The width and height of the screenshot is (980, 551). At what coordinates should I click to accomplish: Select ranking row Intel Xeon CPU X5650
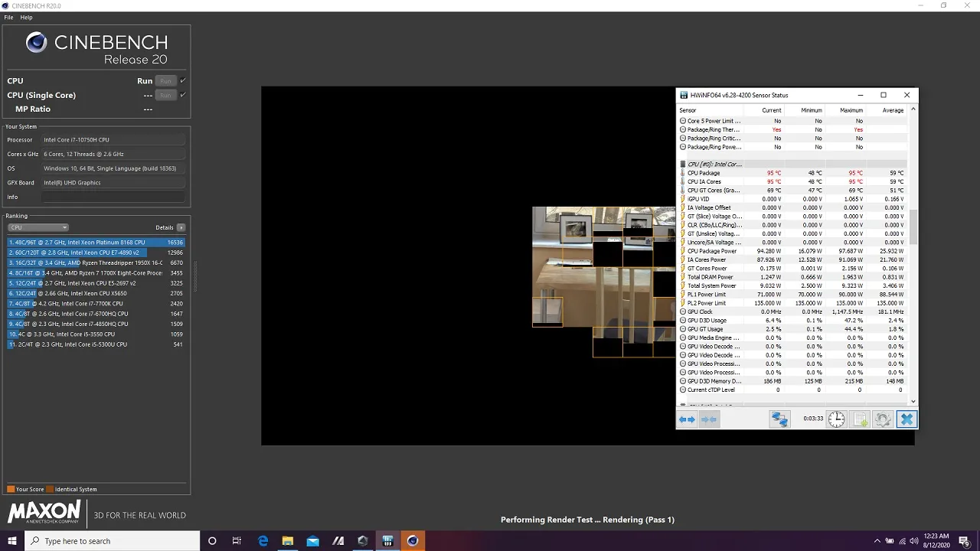tap(96, 293)
